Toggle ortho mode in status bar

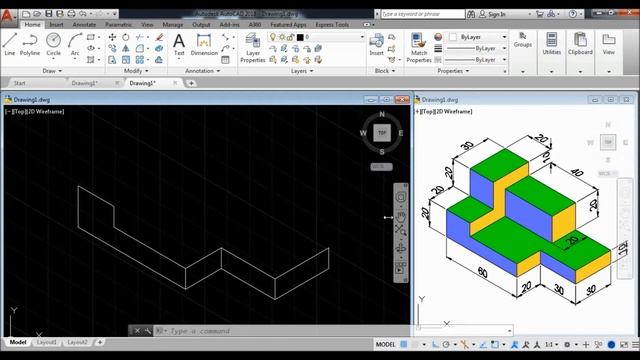click(x=435, y=344)
